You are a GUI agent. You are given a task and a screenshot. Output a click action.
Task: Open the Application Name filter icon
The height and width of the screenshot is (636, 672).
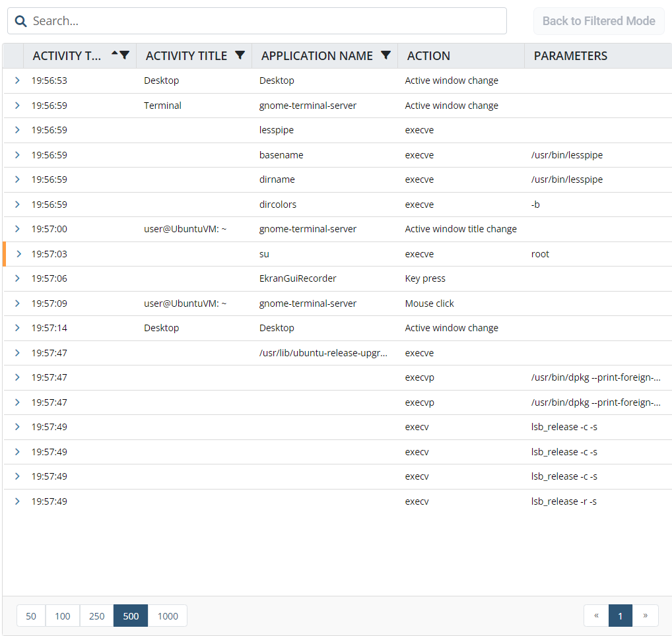tap(386, 55)
